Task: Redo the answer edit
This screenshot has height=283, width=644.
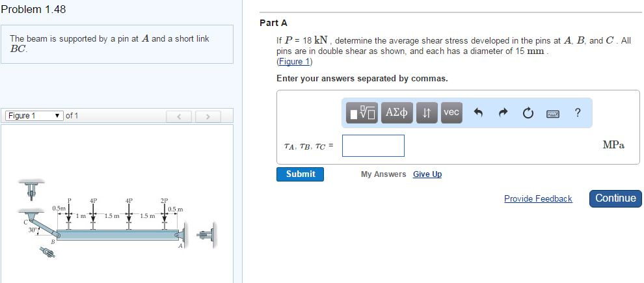Action: (502, 113)
